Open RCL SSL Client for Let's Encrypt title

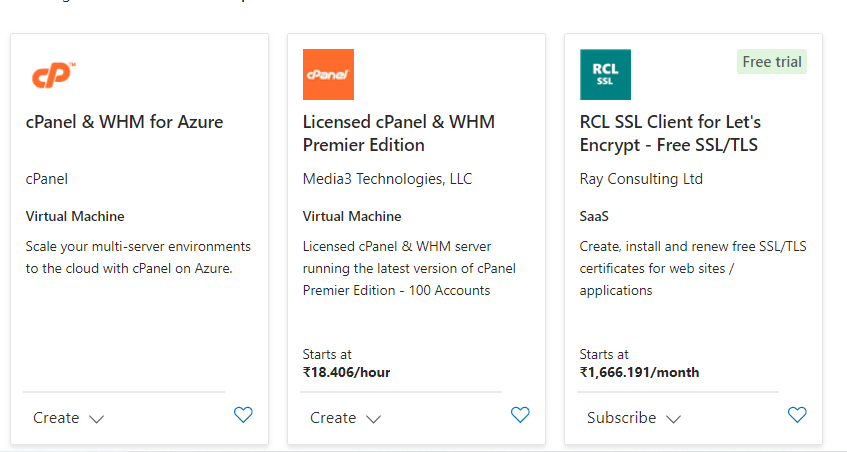pyautogui.click(x=670, y=133)
